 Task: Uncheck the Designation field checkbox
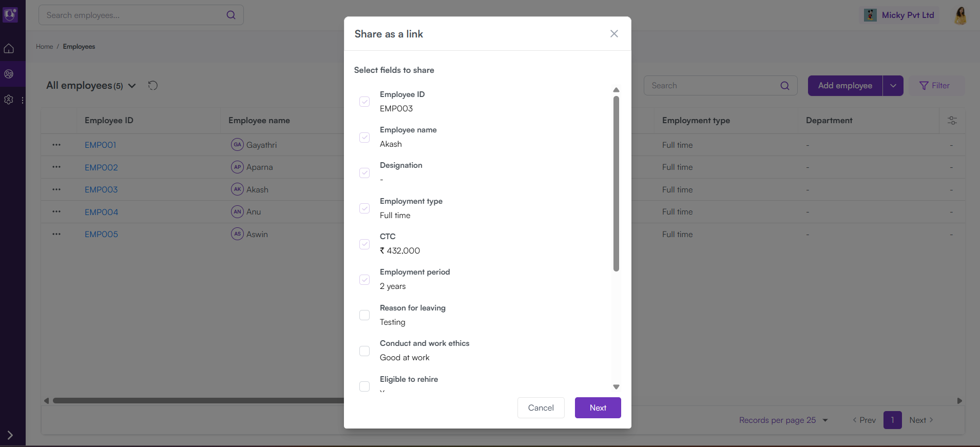[x=364, y=173]
